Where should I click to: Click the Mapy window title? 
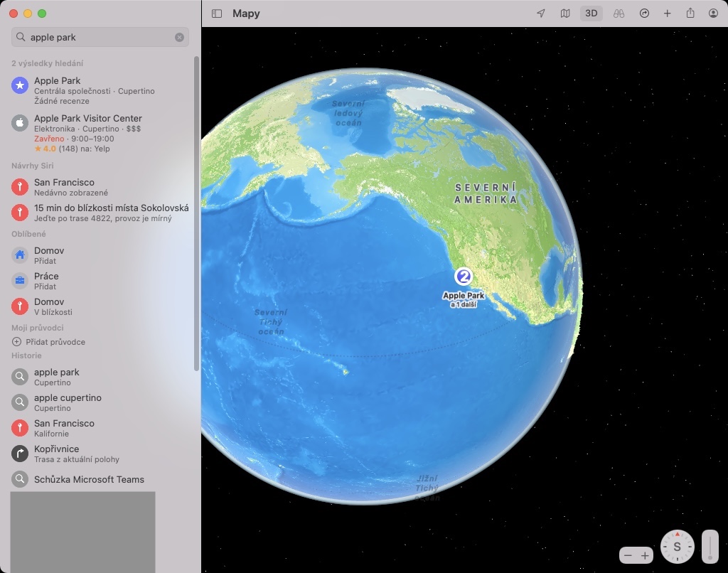click(246, 14)
